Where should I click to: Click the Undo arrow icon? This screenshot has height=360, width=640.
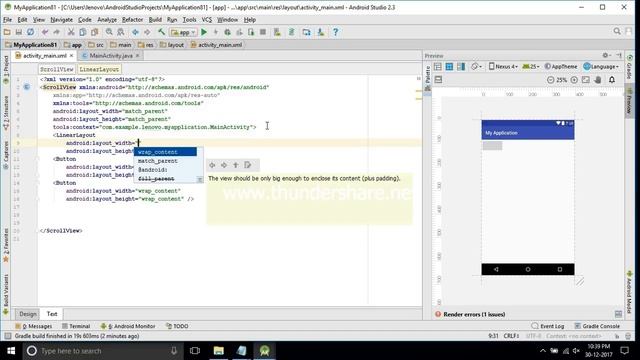click(x=45, y=32)
